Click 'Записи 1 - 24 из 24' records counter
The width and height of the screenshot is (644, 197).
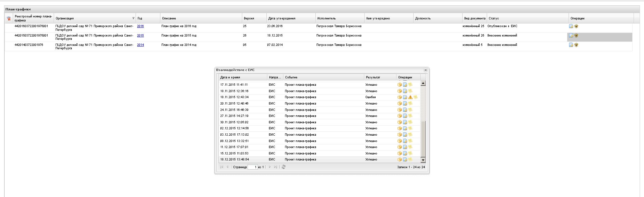(411, 167)
